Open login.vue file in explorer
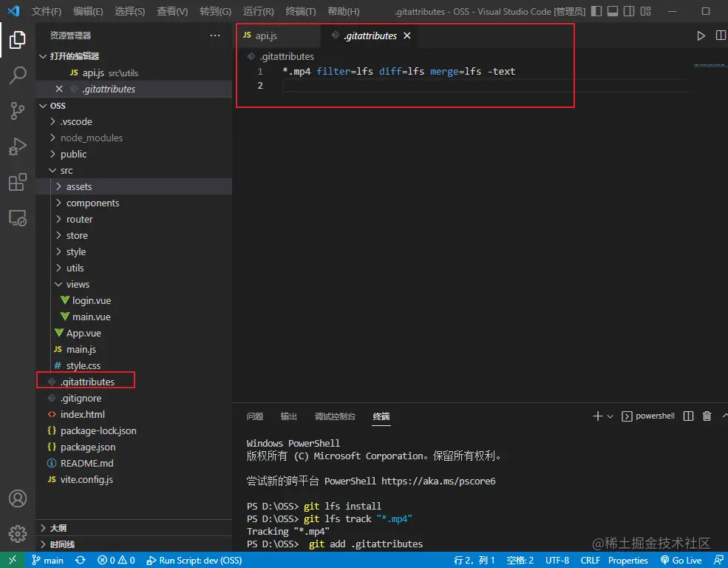The width and height of the screenshot is (728, 568). pos(134,300)
